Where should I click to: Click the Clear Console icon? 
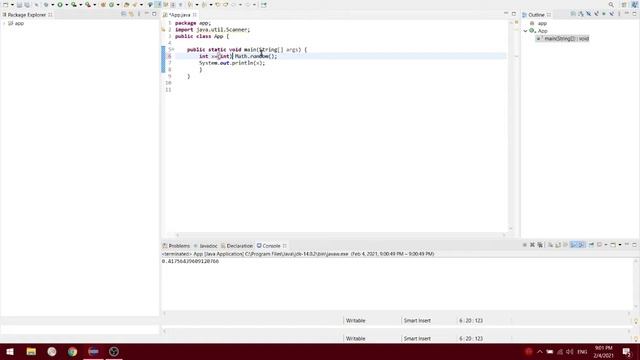click(550, 245)
